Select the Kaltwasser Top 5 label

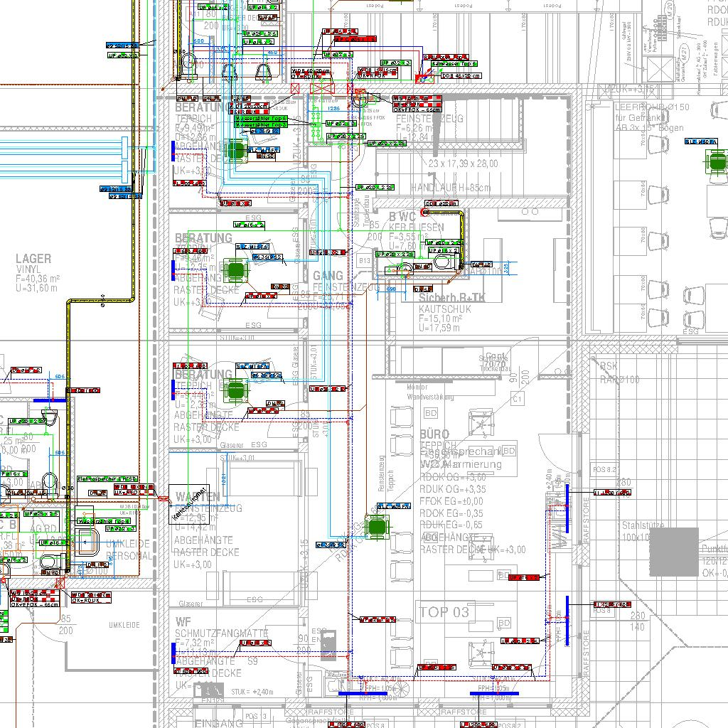[455, 64]
